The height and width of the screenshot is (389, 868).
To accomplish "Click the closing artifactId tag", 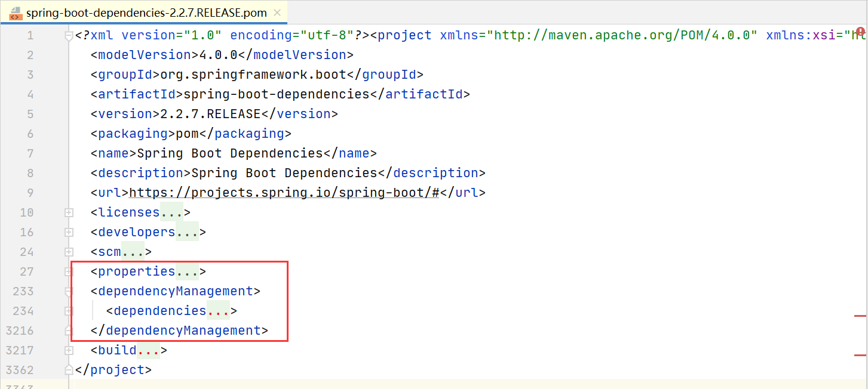I will 421,95.
